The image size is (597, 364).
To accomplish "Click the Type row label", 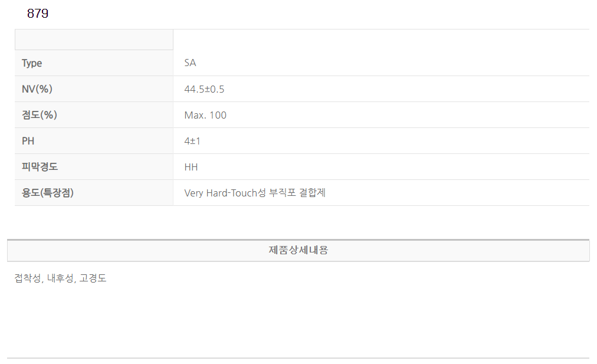I will 32,63.
